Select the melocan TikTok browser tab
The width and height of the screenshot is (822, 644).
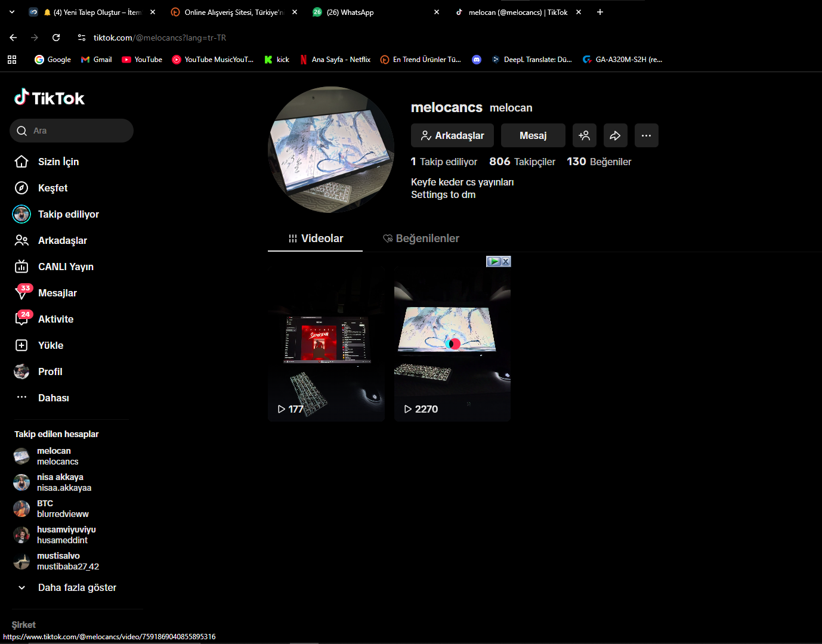point(518,12)
